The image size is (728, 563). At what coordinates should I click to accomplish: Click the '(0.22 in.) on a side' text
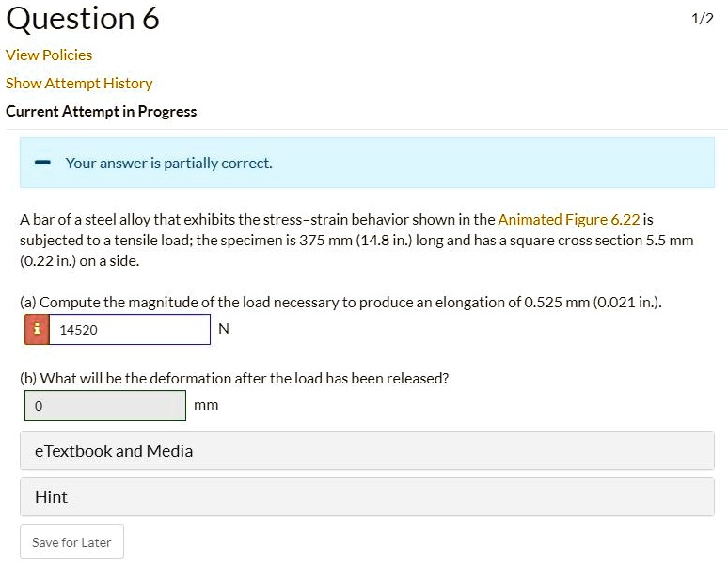(x=79, y=260)
